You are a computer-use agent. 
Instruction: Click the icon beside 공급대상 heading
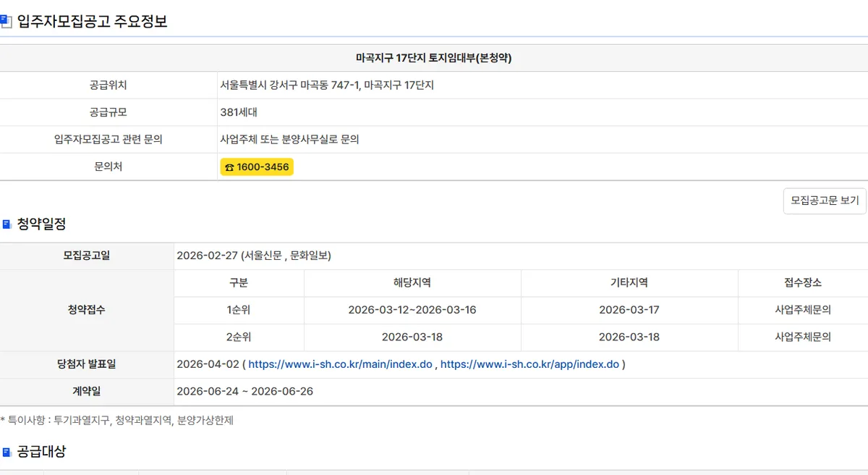[7, 452]
